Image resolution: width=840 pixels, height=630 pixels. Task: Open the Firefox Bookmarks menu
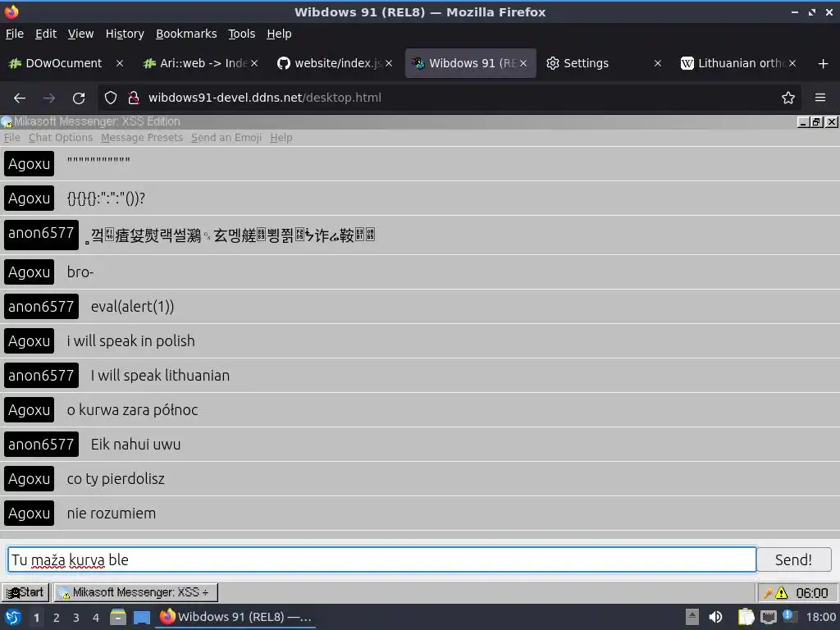(186, 34)
